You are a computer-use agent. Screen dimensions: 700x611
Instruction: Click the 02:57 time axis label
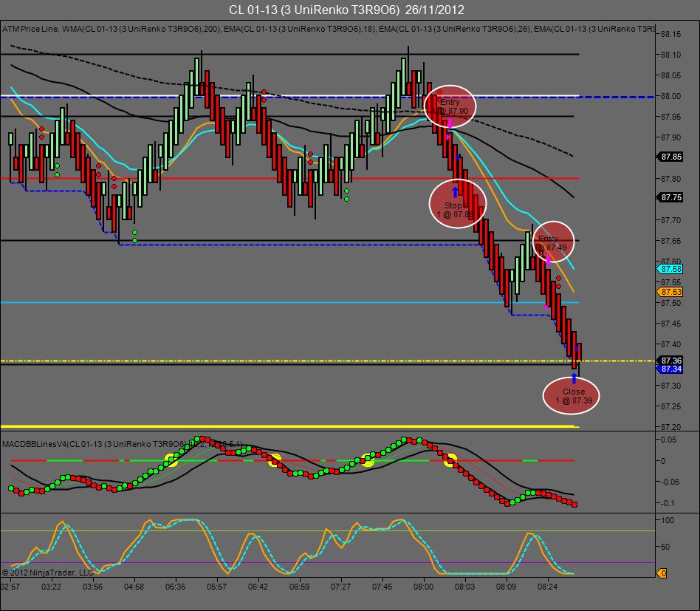click(x=10, y=587)
